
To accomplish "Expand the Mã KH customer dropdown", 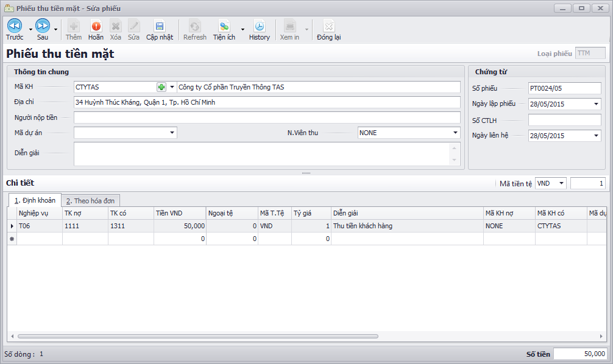I will pyautogui.click(x=172, y=87).
